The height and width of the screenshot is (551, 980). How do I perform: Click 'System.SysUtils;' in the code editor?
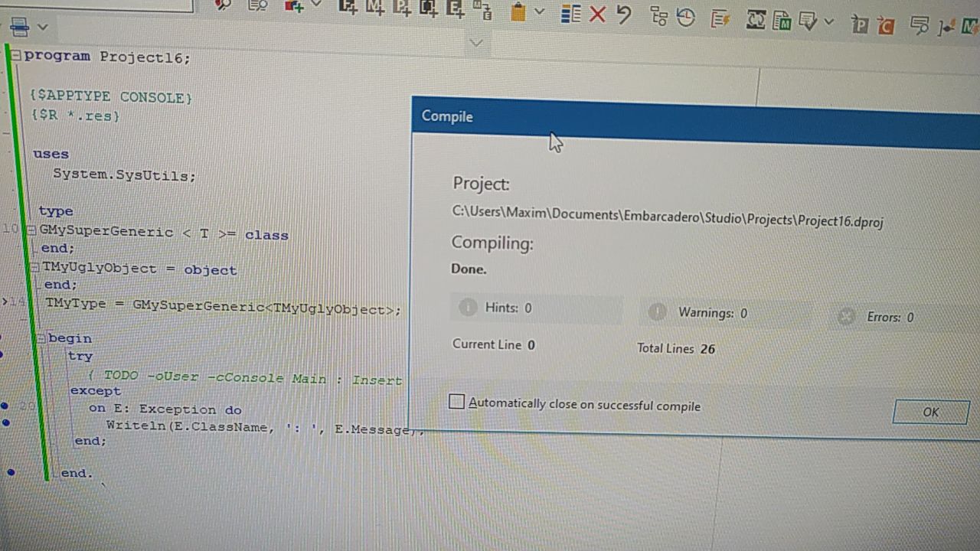click(x=124, y=174)
